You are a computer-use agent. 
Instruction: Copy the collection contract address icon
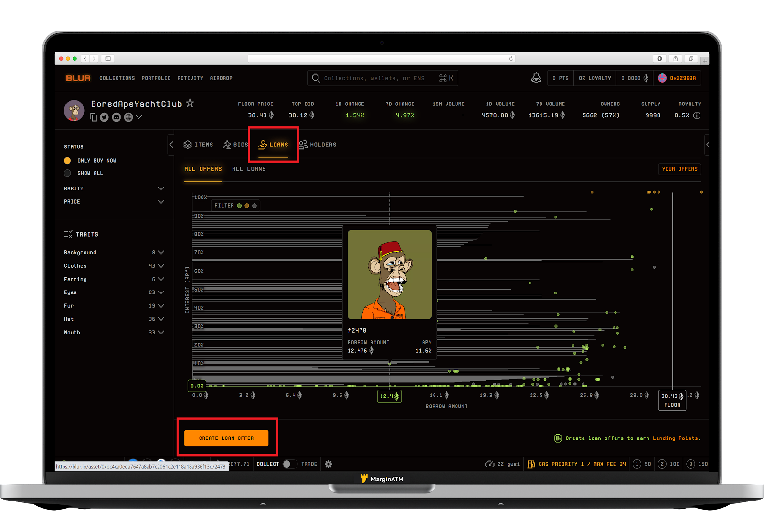coord(94,117)
